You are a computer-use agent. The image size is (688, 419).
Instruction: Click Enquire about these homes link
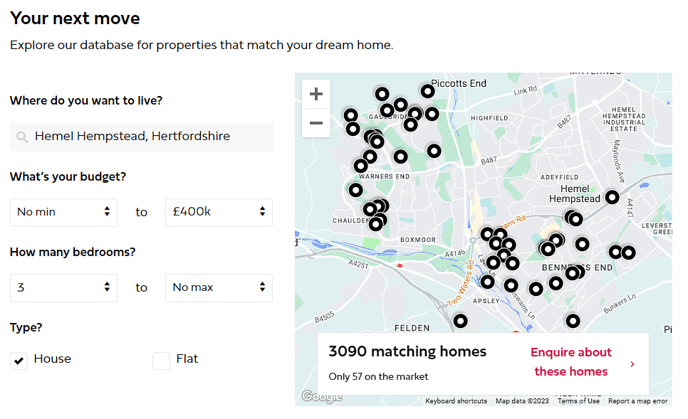(x=571, y=362)
